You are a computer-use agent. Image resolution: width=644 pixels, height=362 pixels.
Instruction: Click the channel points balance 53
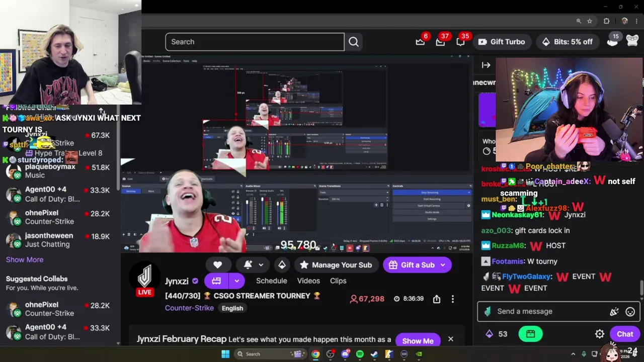point(497,334)
